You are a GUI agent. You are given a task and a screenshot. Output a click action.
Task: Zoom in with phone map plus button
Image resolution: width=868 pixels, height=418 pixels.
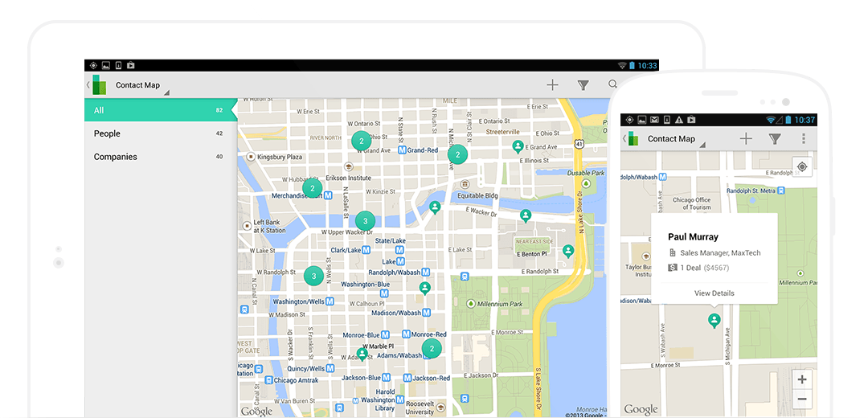[802, 379]
